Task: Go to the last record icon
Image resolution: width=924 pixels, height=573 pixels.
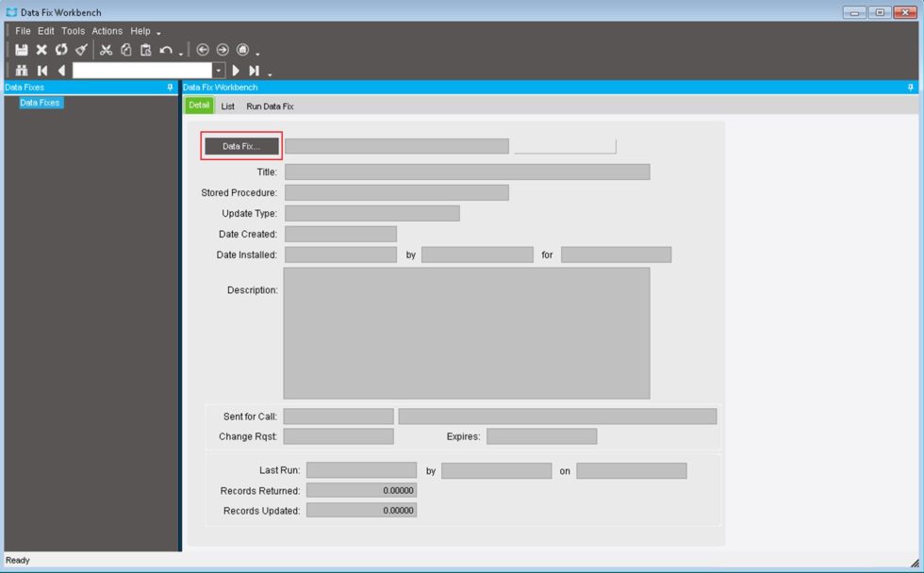Action: click(x=254, y=71)
